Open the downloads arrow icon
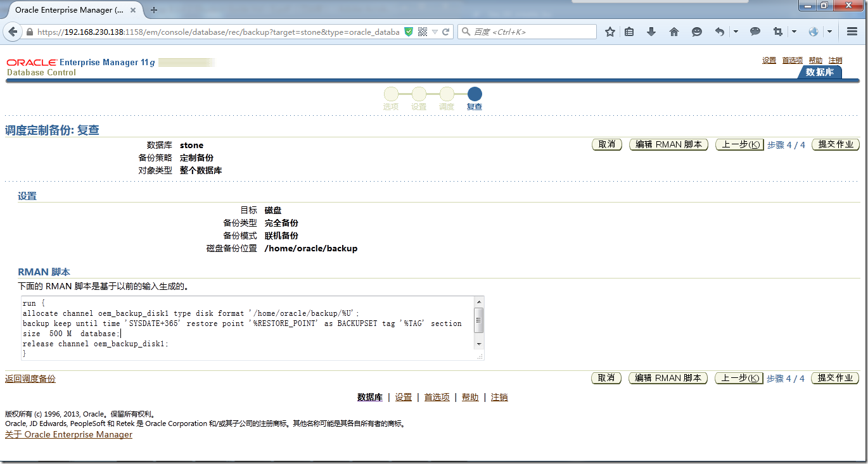The width and height of the screenshot is (868, 464). (651, 32)
